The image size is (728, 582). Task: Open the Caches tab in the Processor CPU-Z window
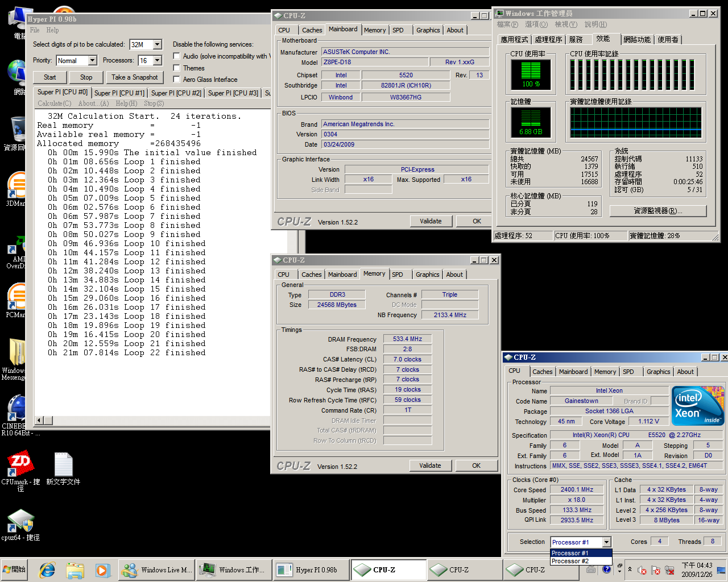(543, 372)
